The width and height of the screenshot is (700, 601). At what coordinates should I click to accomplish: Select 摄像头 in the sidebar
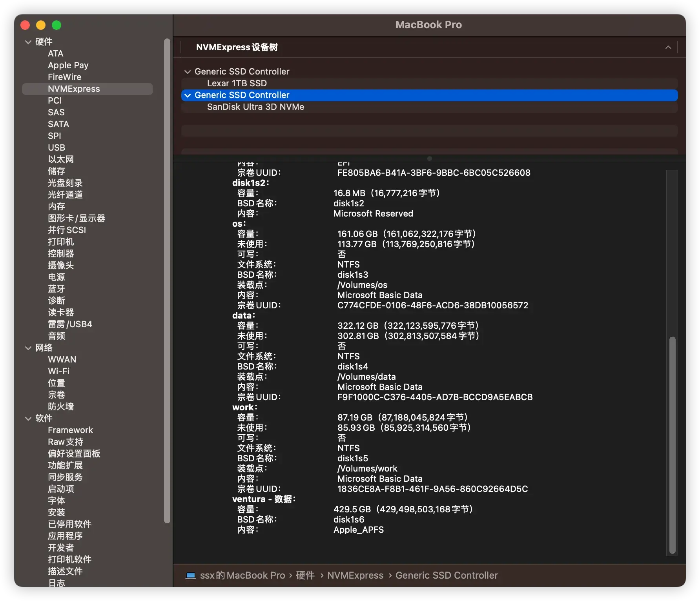61,266
